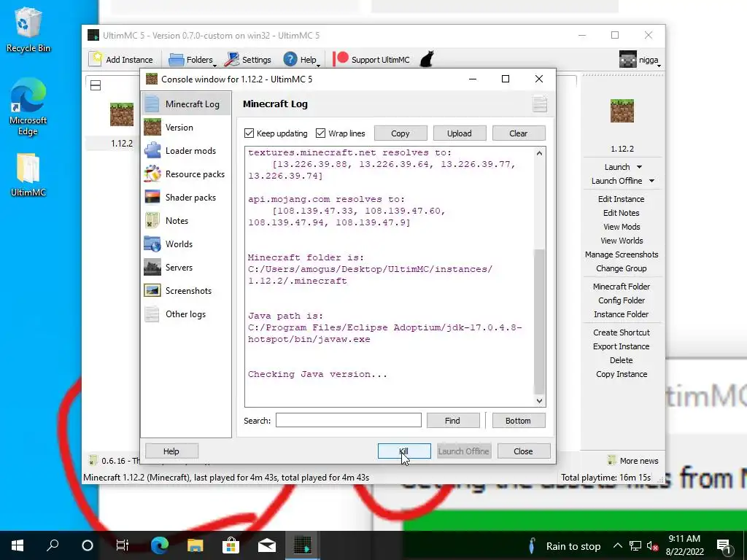
Task: Click the Find button
Action: pos(452,421)
